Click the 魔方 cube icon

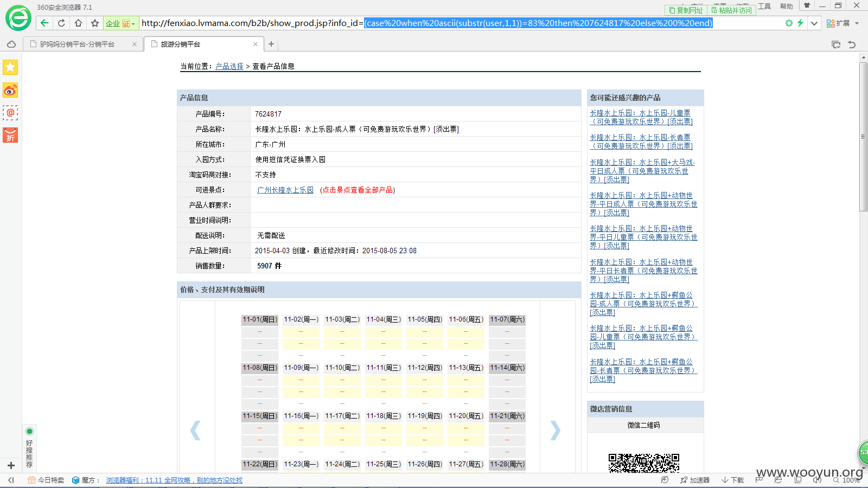tap(76, 480)
